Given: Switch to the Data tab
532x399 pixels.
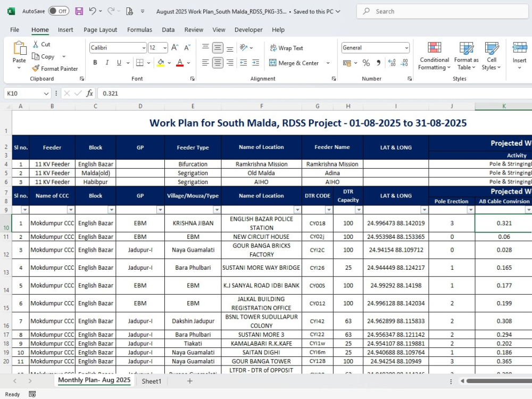Looking at the screenshot, I should 168,29.
